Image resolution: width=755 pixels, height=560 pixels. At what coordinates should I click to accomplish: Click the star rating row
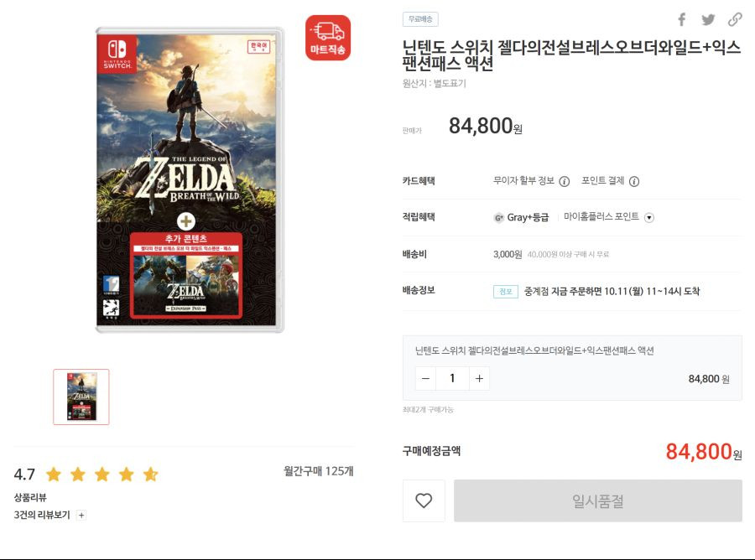pos(102,474)
